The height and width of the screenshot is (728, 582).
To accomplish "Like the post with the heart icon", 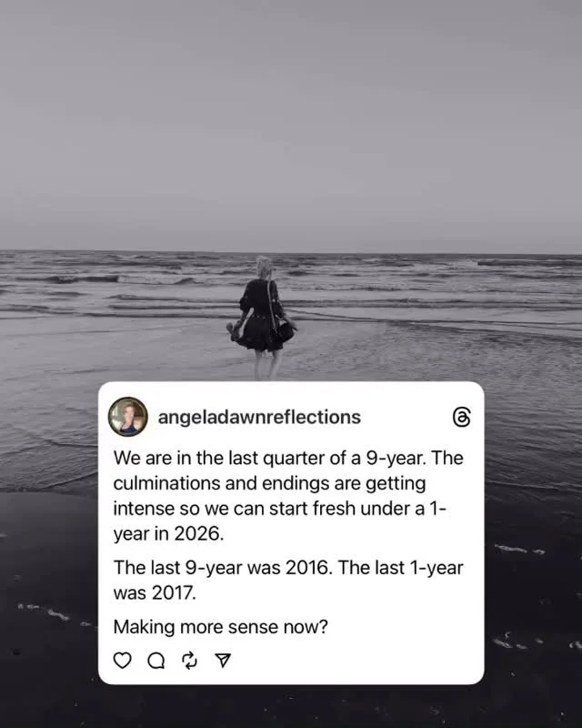I will (x=123, y=661).
